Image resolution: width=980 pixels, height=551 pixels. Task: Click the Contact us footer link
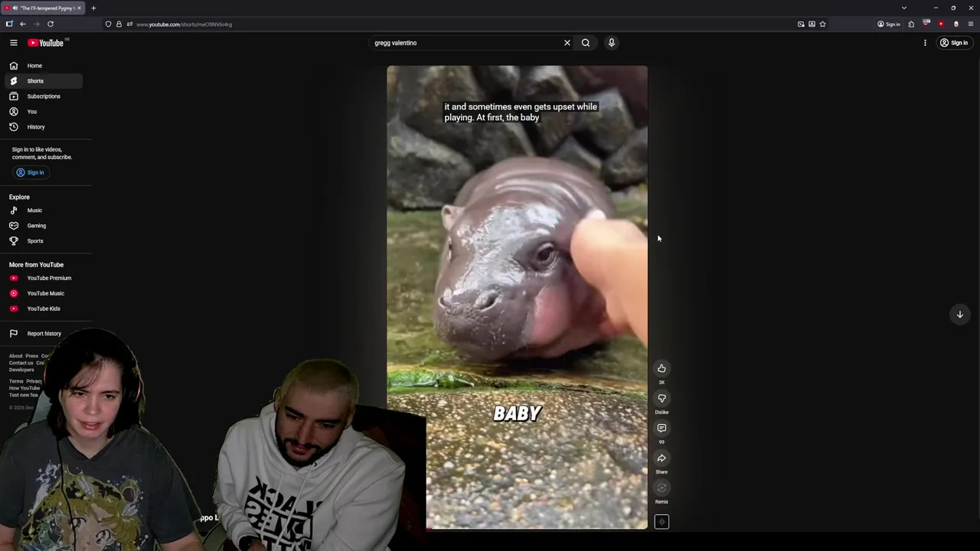[21, 363]
